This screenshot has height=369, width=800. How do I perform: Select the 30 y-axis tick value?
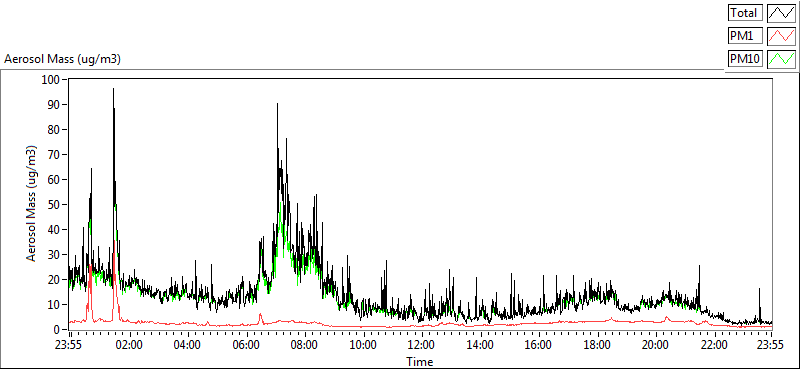[x=55, y=255]
